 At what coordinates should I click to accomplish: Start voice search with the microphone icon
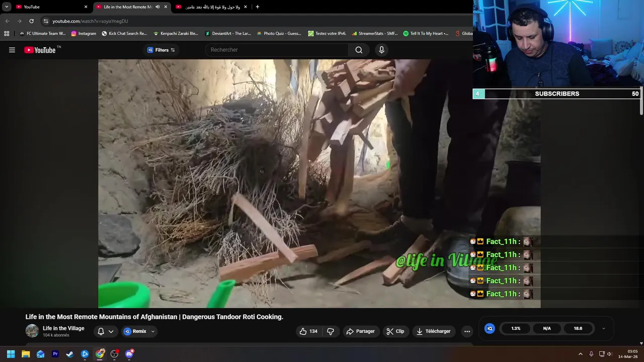click(381, 50)
